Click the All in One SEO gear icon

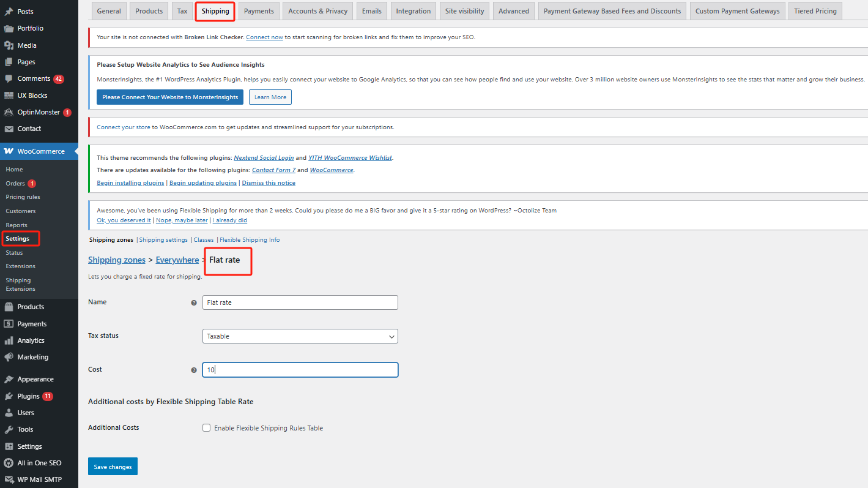pyautogui.click(x=9, y=463)
